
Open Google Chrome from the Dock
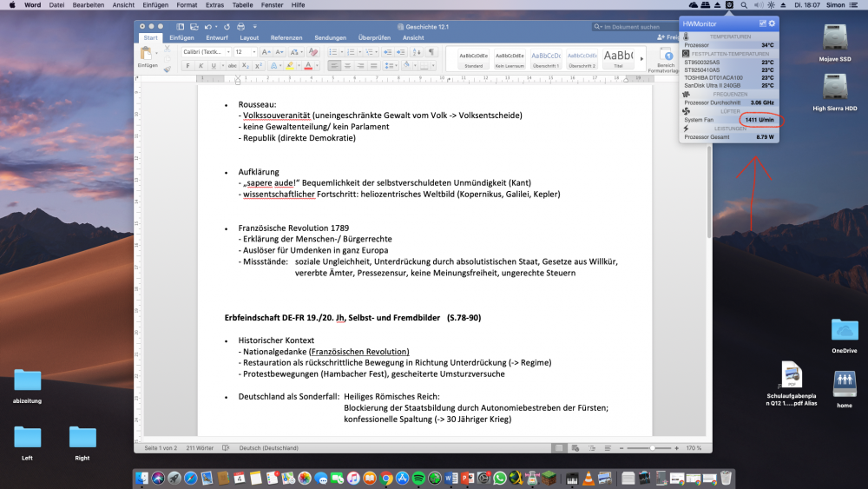(x=386, y=478)
